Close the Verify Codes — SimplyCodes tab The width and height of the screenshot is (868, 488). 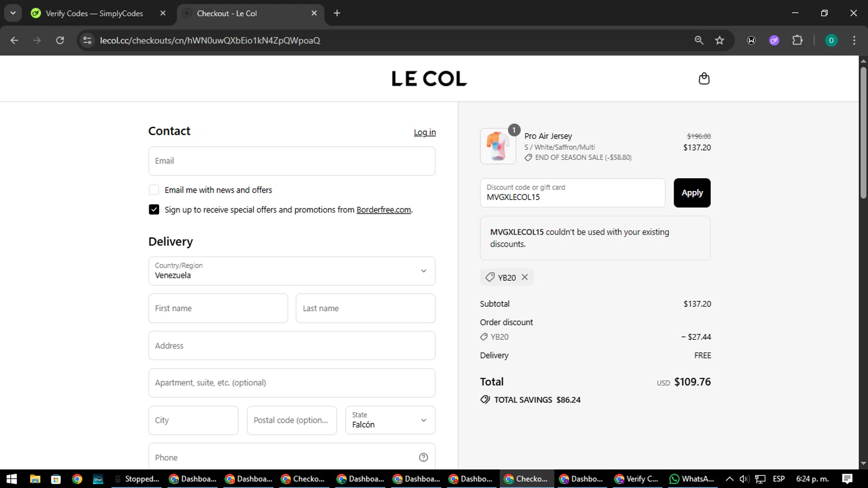tap(163, 13)
